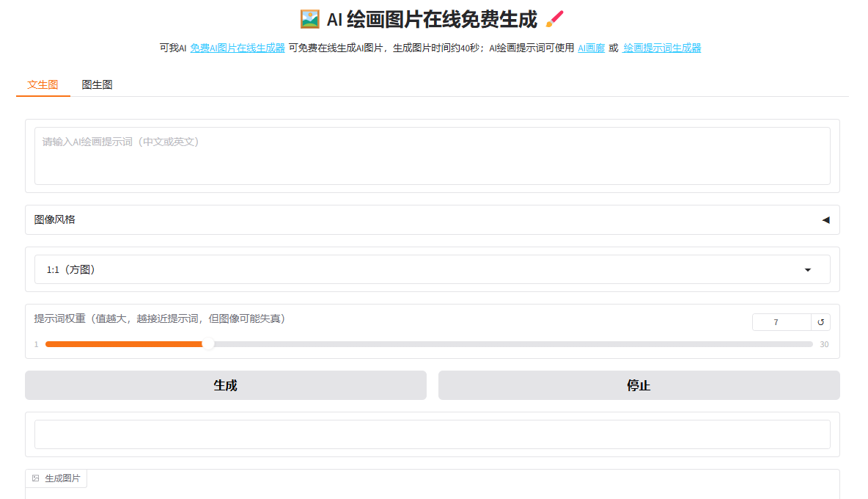
Task: Open the 免费AI图片在线生成器 link
Action: tap(238, 48)
